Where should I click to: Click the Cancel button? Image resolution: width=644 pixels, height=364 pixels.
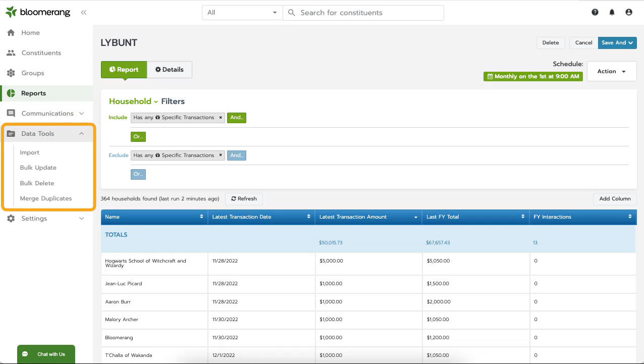(583, 43)
